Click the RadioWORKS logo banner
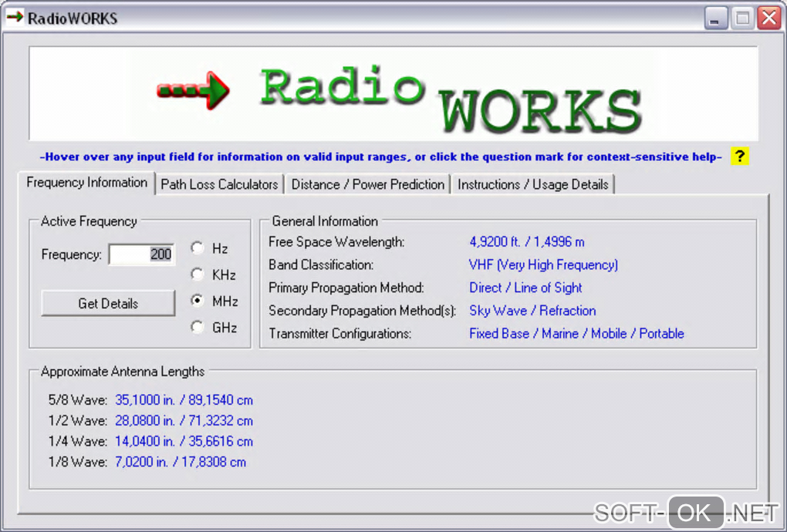The image size is (787, 532). click(393, 94)
